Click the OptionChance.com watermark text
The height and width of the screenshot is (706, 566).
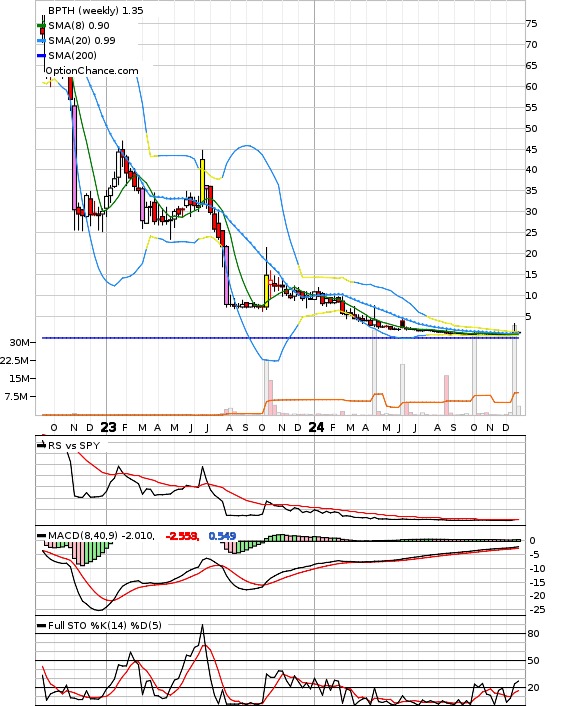click(x=92, y=71)
